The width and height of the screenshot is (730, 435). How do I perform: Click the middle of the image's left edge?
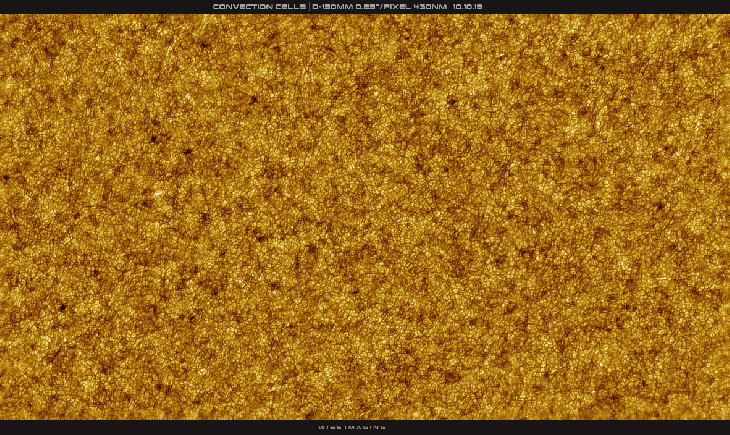pos(3,217)
